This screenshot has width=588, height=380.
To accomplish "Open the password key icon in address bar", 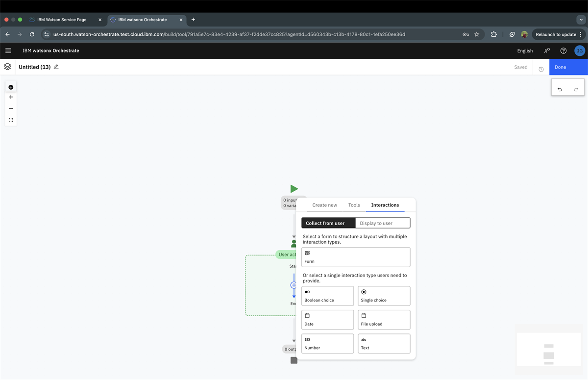I will pos(465,34).
